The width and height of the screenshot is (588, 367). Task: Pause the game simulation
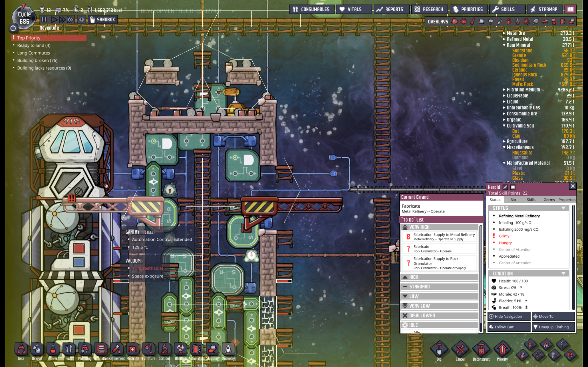tap(44, 20)
